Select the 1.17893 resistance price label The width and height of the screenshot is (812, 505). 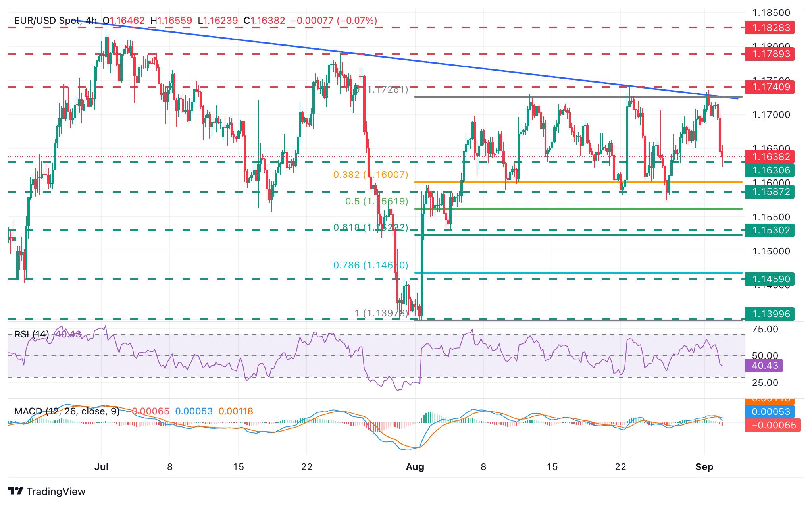(770, 54)
